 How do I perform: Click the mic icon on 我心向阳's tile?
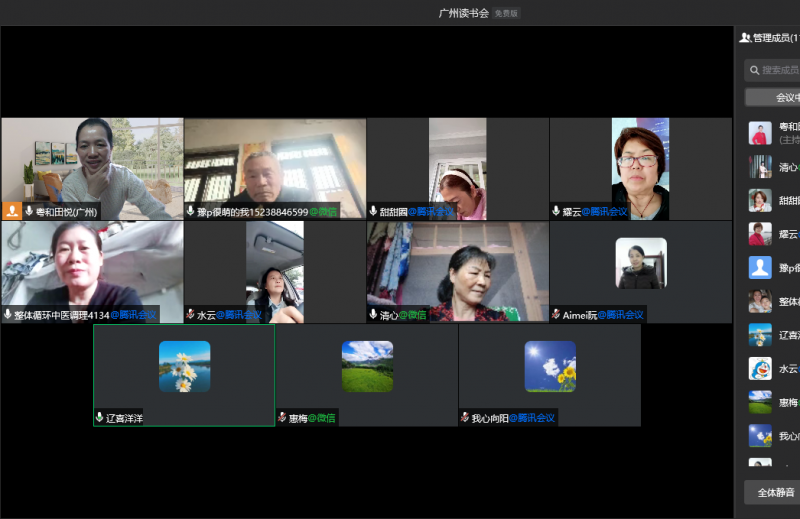(x=465, y=417)
